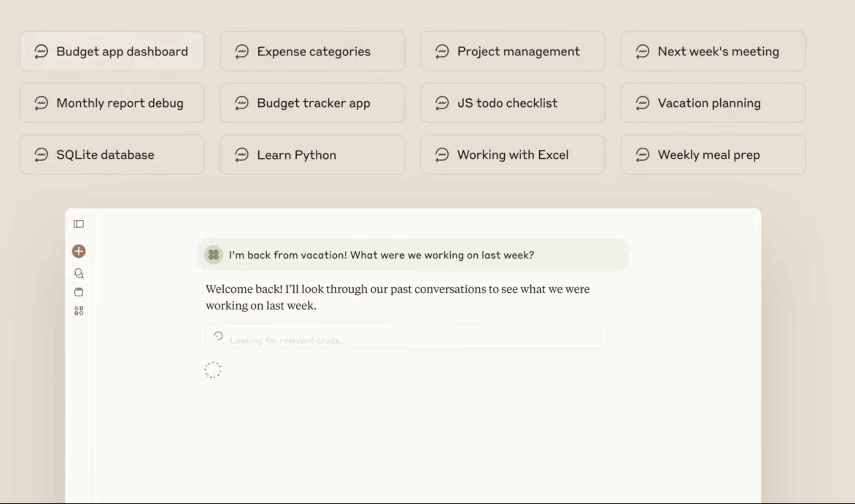The image size is (855, 504).
Task: Open the Learn Python chat card
Action: 312,154
